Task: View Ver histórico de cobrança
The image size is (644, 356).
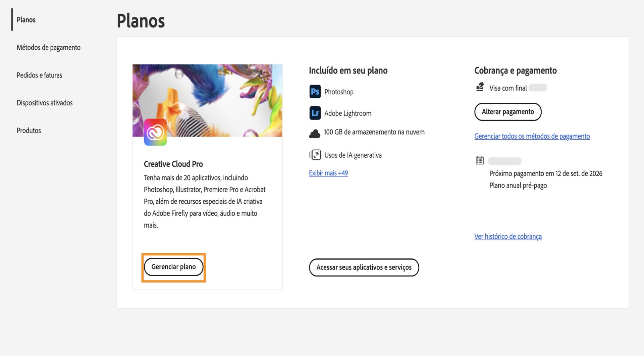Action: (x=508, y=236)
